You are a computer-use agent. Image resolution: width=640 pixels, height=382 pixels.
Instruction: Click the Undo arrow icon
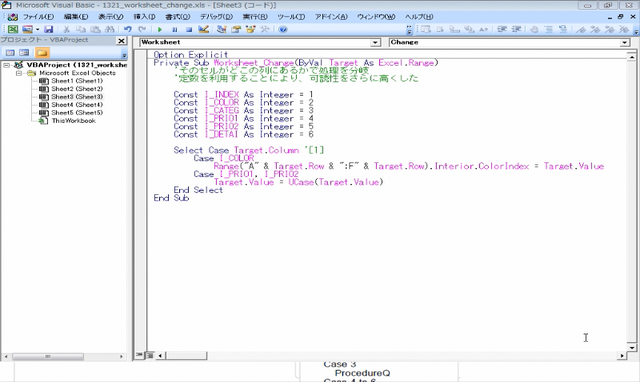(128, 29)
